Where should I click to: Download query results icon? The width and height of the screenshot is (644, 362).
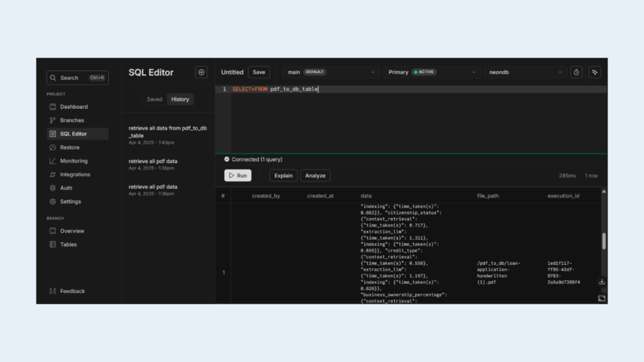(602, 282)
